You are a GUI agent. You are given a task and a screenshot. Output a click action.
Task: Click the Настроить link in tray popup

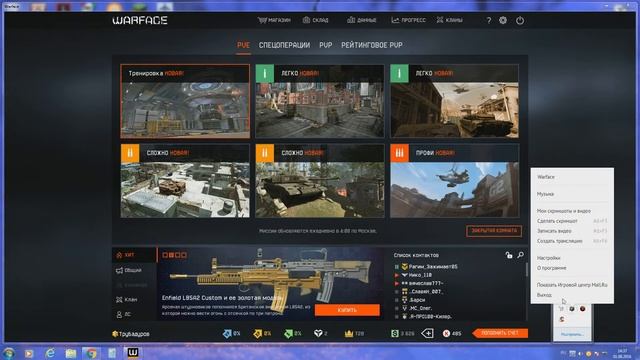point(572,334)
